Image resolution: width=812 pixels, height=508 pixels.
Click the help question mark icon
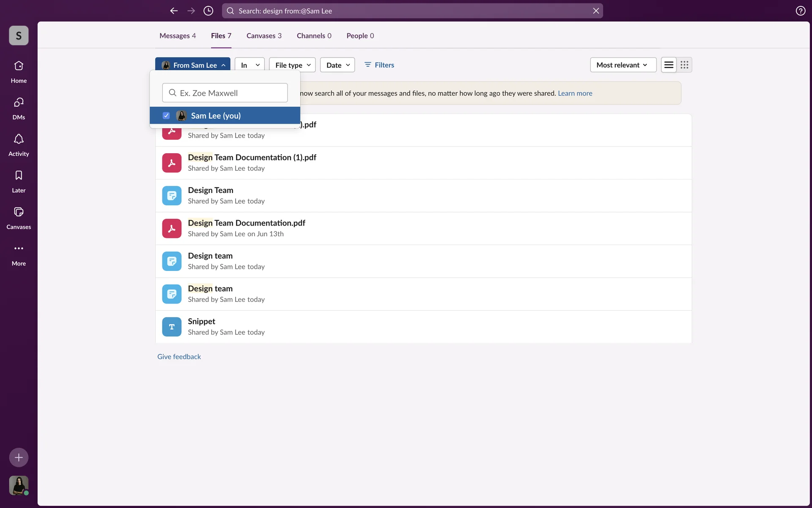point(800,11)
